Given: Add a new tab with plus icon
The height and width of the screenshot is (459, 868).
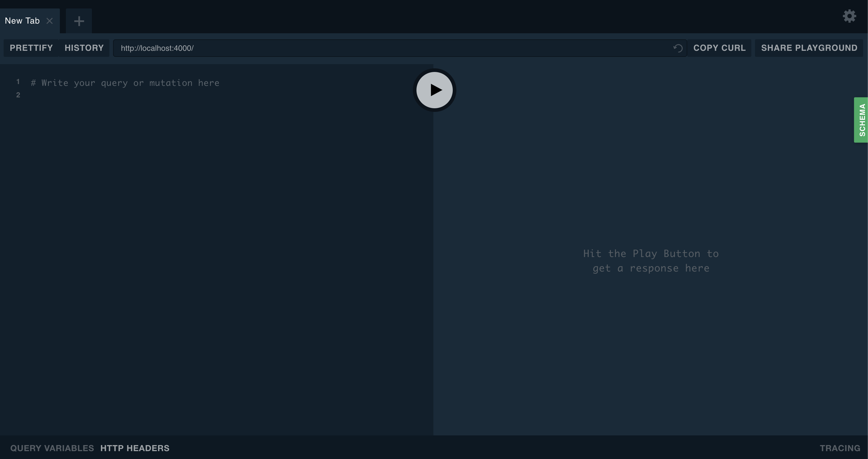Looking at the screenshot, I should click(x=79, y=21).
